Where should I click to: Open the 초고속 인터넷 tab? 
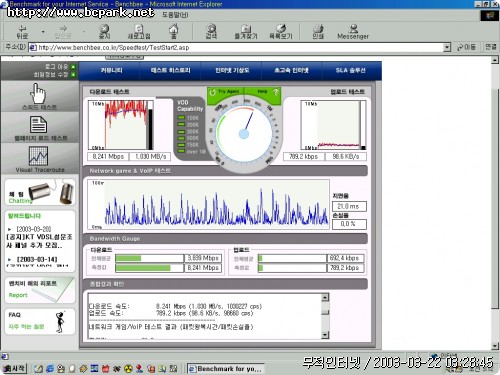click(291, 70)
